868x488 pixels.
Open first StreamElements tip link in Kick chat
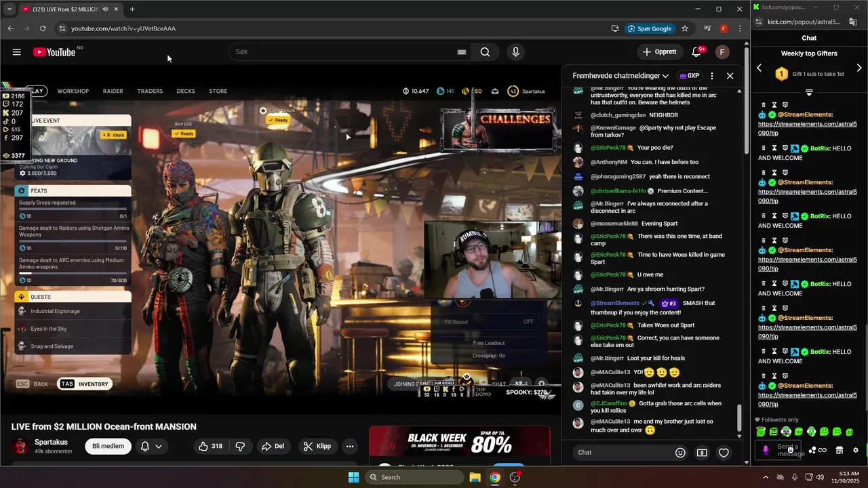[x=807, y=129]
